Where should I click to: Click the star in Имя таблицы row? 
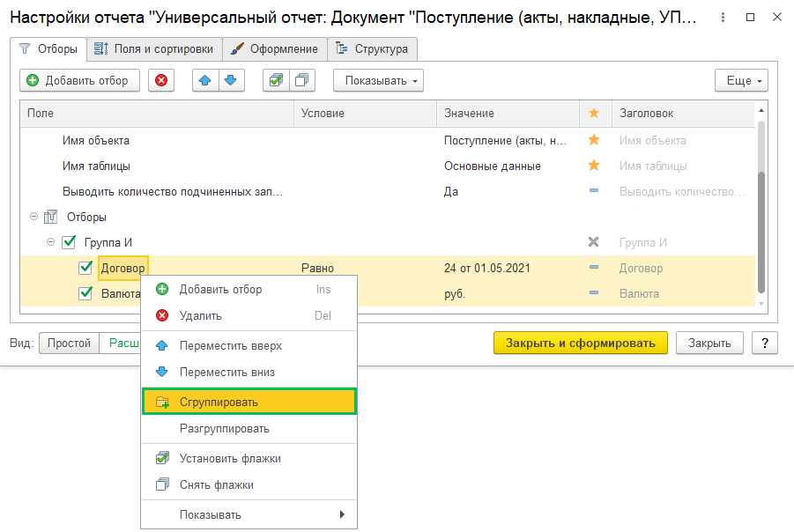pos(593,166)
